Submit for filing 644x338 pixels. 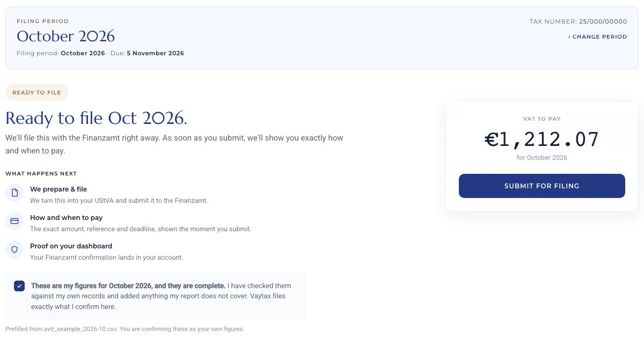[x=541, y=186]
